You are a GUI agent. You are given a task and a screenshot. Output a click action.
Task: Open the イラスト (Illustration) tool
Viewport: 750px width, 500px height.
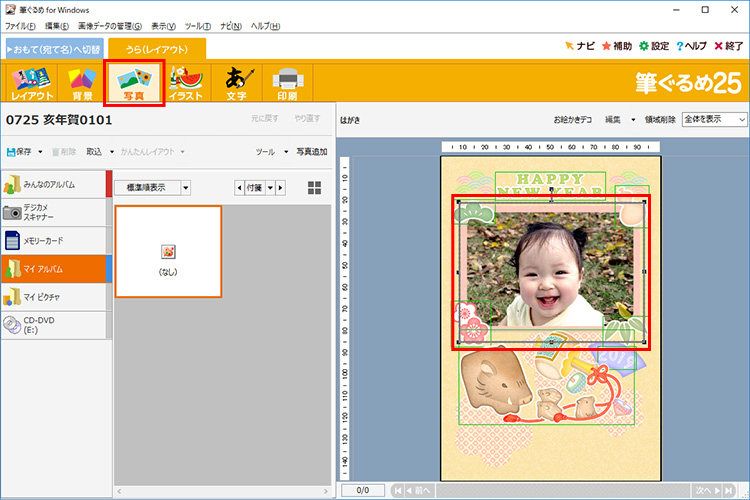coord(186,82)
